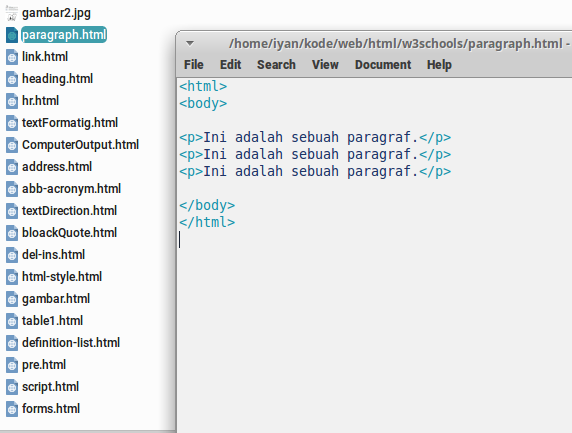572x433 pixels.
Task: Select the pre.html file name
Action: click(x=44, y=365)
